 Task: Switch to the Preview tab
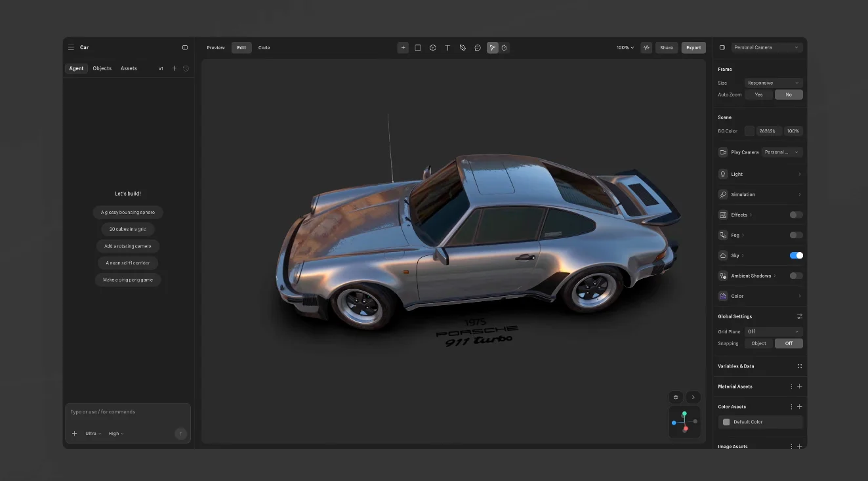click(216, 47)
